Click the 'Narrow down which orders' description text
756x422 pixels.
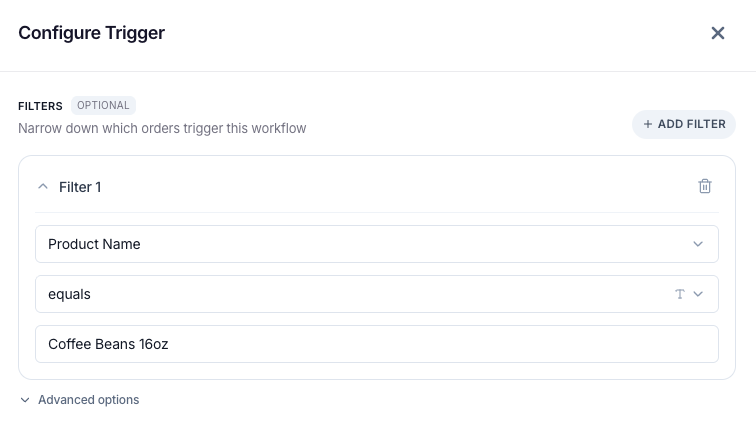point(162,128)
